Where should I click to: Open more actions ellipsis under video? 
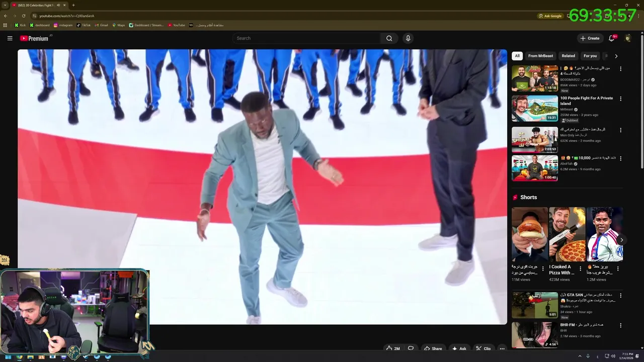pyautogui.click(x=502, y=348)
